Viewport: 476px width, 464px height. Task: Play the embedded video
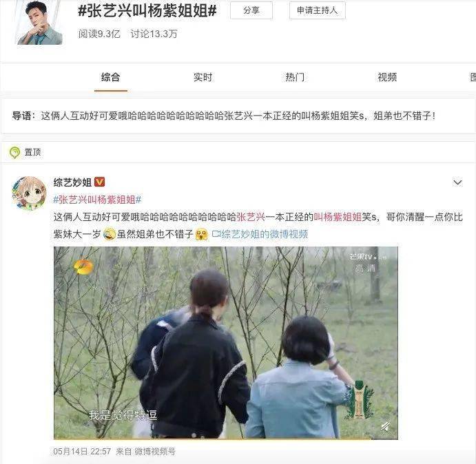click(x=225, y=343)
